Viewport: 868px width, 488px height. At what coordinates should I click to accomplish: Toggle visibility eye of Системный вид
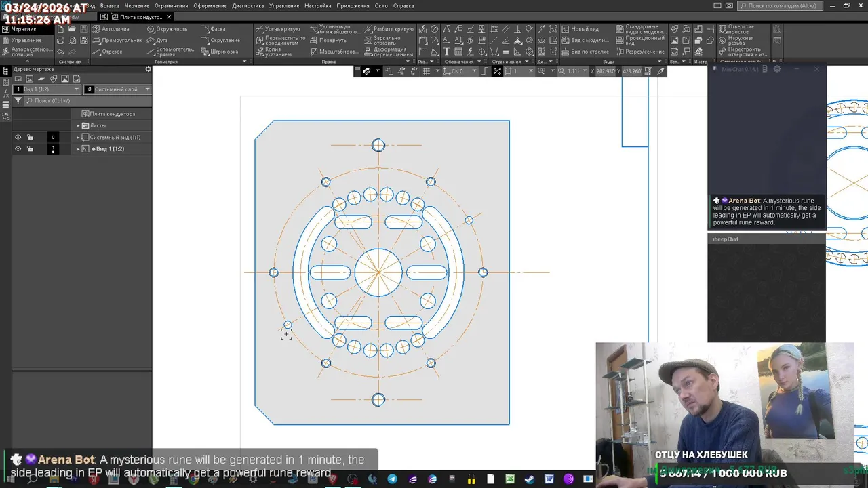(x=18, y=137)
